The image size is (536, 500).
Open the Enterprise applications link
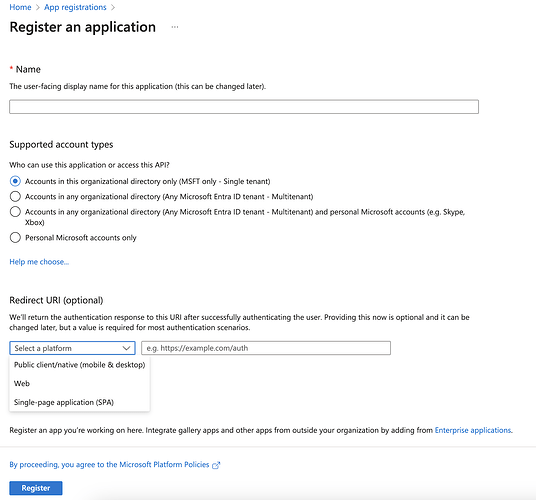click(473, 430)
